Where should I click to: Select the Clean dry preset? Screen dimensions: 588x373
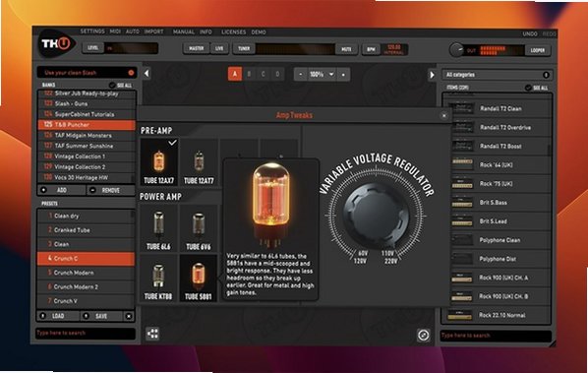point(86,216)
